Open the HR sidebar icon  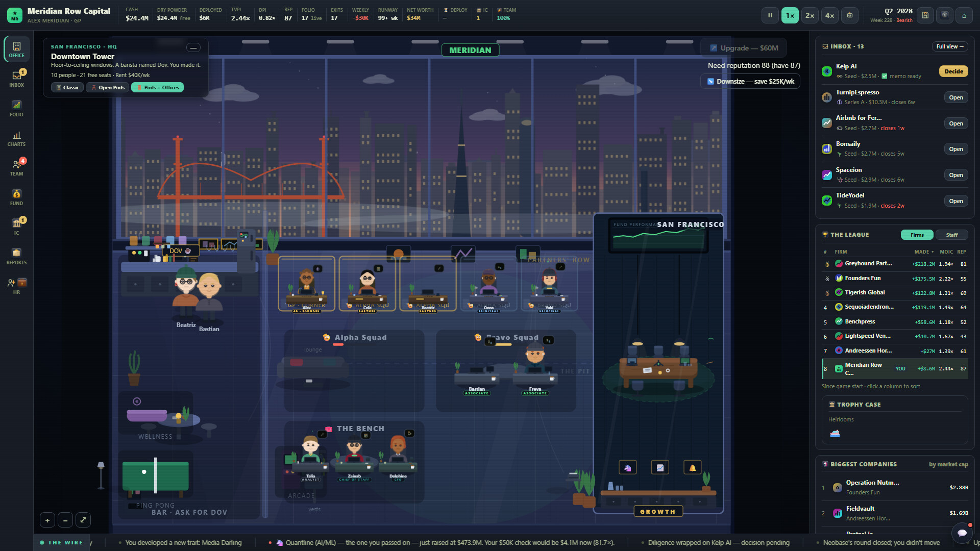(x=16, y=286)
